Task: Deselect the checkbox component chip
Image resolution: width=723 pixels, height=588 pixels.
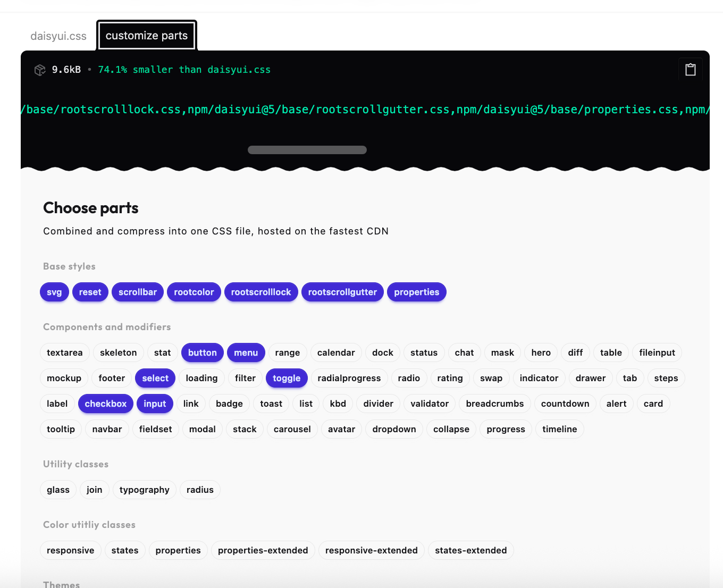Action: pyautogui.click(x=106, y=404)
